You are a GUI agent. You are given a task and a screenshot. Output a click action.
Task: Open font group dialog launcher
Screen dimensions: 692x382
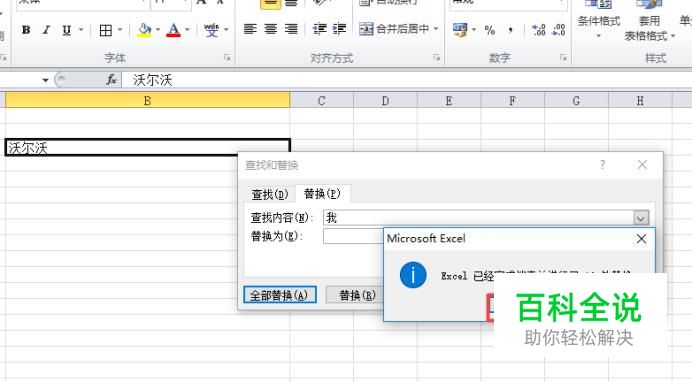[x=227, y=57]
